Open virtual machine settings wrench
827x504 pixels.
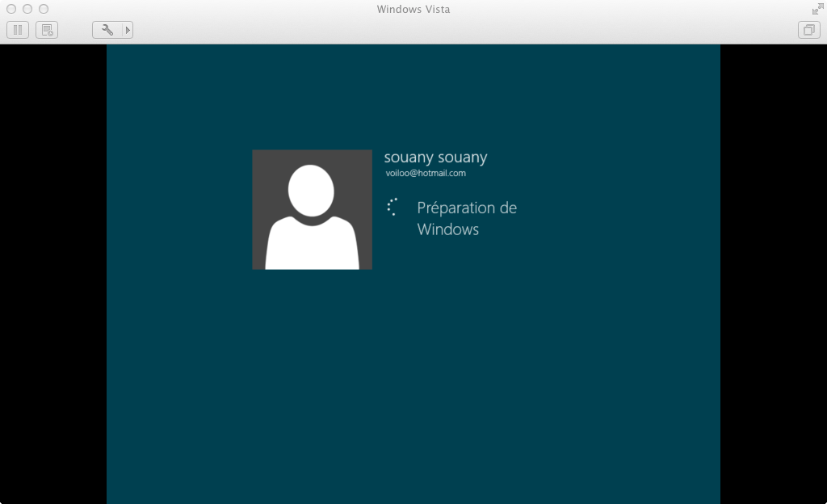point(107,30)
